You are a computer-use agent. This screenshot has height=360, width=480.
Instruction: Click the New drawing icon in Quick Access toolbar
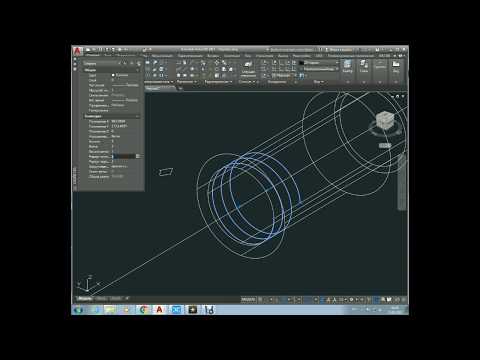pos(88,50)
